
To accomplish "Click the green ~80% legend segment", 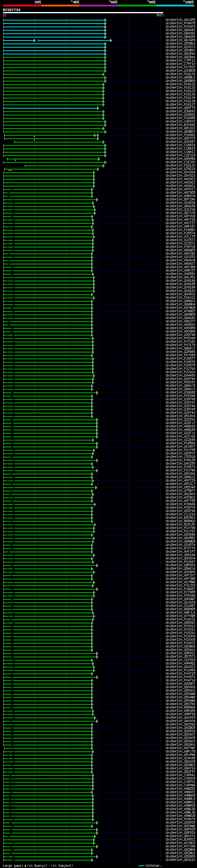I will [137, 6].
